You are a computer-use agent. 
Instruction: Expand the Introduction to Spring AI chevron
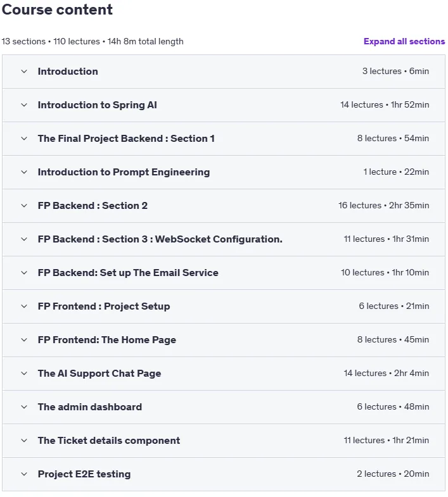(x=24, y=105)
